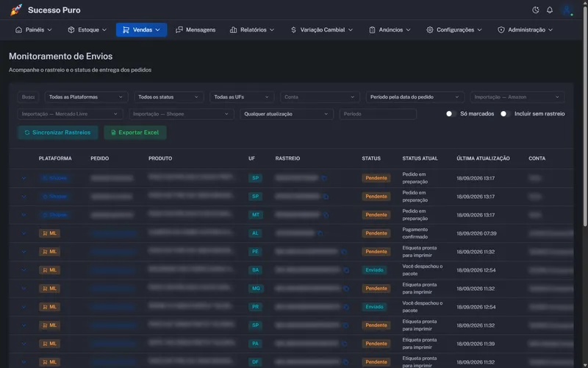Viewport: 588px width, 368px height.
Task: Click the Enviado status in the BA row
Action: point(374,270)
